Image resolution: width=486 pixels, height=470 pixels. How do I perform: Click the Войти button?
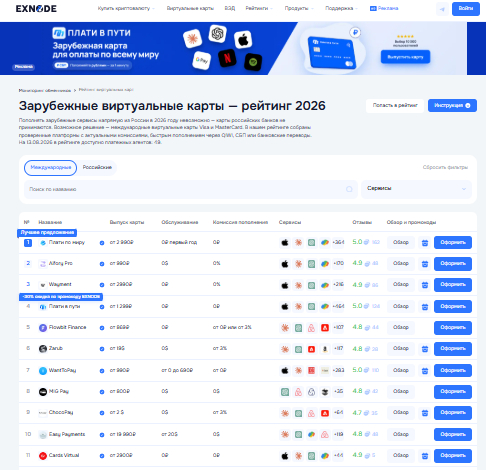[466, 9]
